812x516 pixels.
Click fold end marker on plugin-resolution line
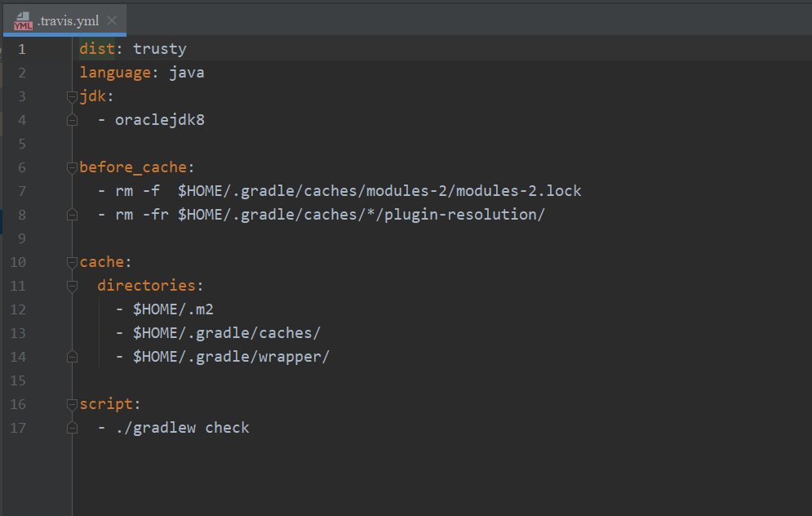[72, 215]
